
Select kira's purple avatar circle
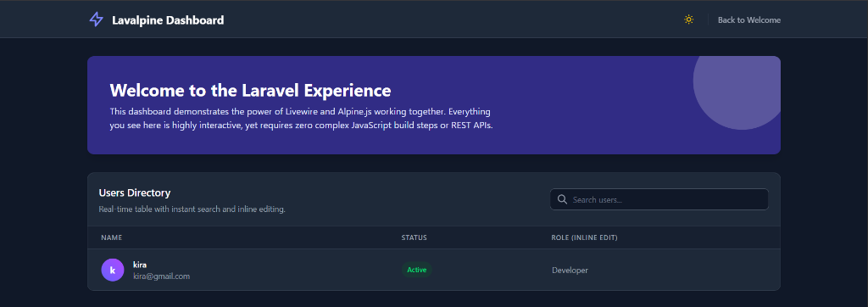[113, 270]
